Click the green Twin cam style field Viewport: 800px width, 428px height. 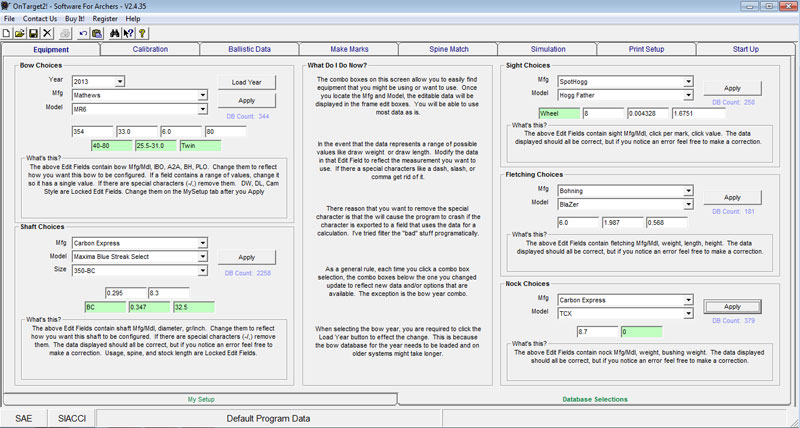[201, 146]
